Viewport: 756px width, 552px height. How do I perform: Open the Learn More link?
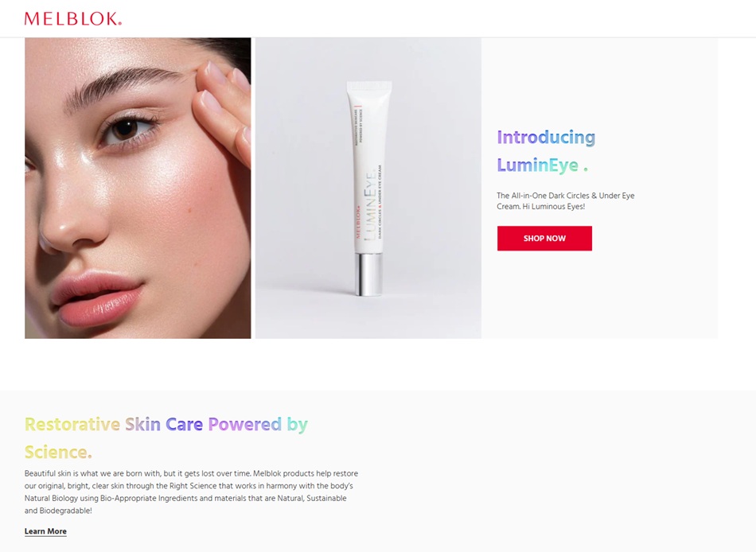tap(45, 531)
